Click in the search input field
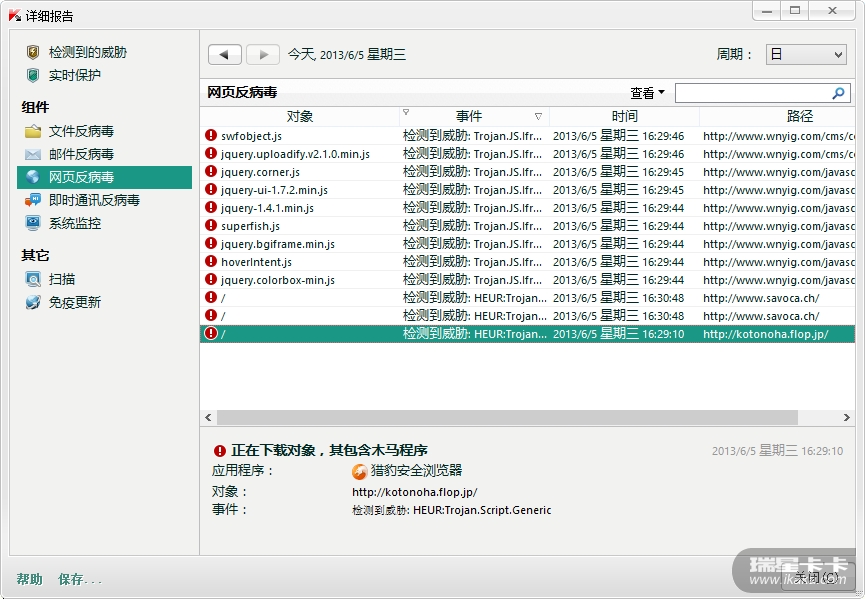The height and width of the screenshot is (599, 865). pos(754,93)
